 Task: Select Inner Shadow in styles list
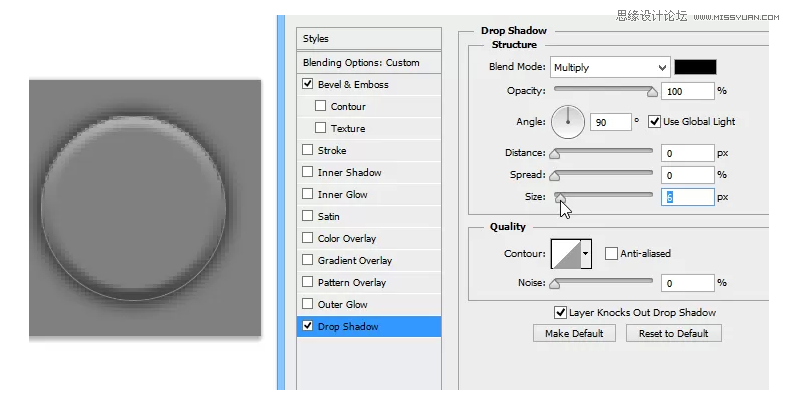tap(349, 173)
